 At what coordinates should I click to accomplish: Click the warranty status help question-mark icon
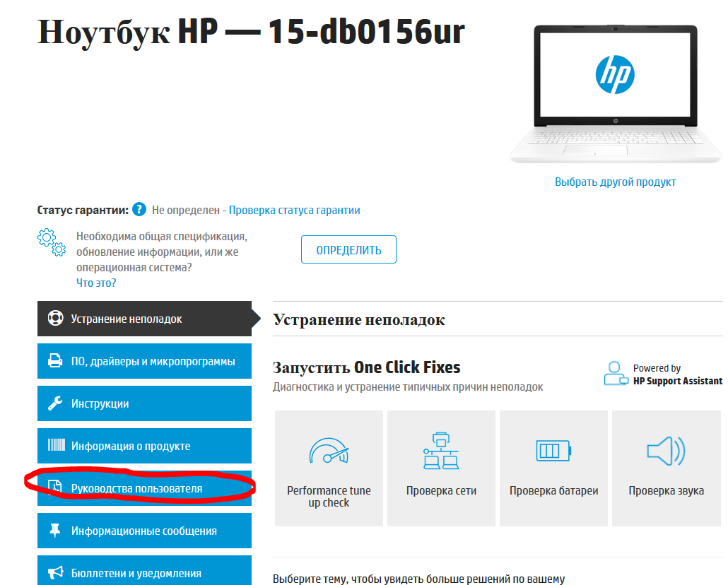pyautogui.click(x=139, y=210)
